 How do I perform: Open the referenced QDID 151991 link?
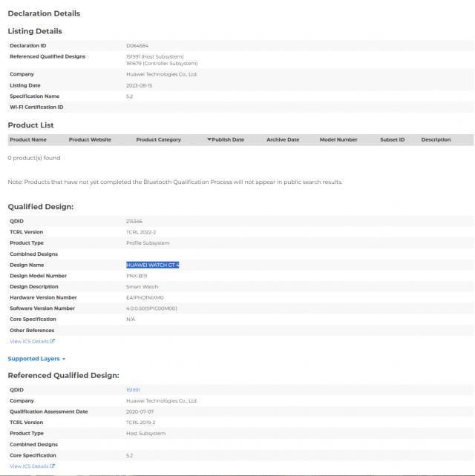[133, 389]
